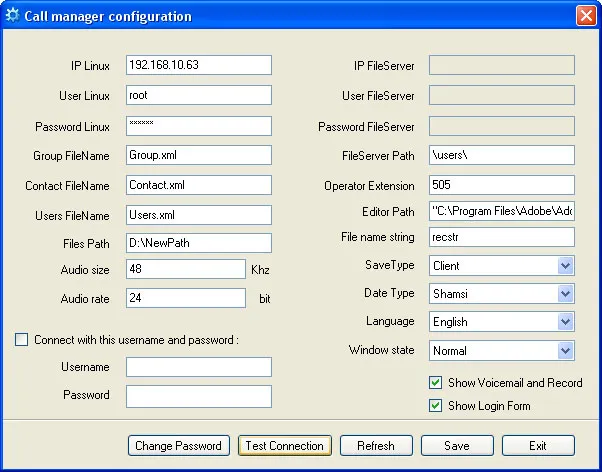Click the 'IP Linux' label
The width and height of the screenshot is (602, 472).
coord(90,66)
